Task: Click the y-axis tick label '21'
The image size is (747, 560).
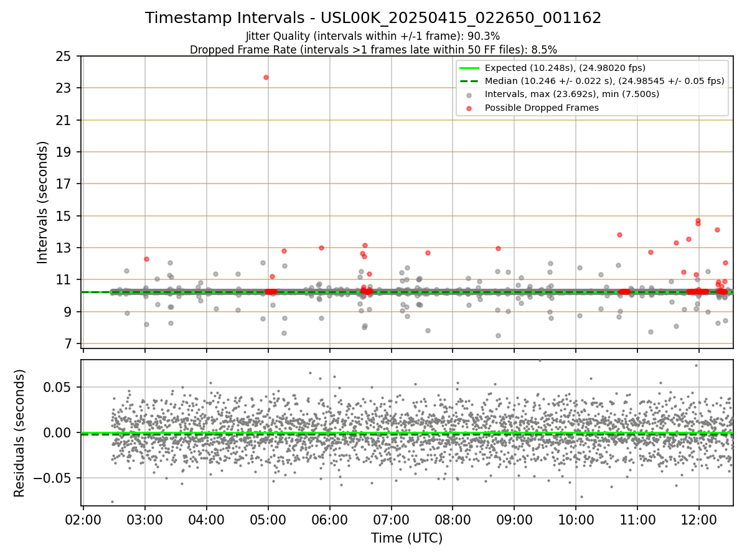Action: [63, 120]
